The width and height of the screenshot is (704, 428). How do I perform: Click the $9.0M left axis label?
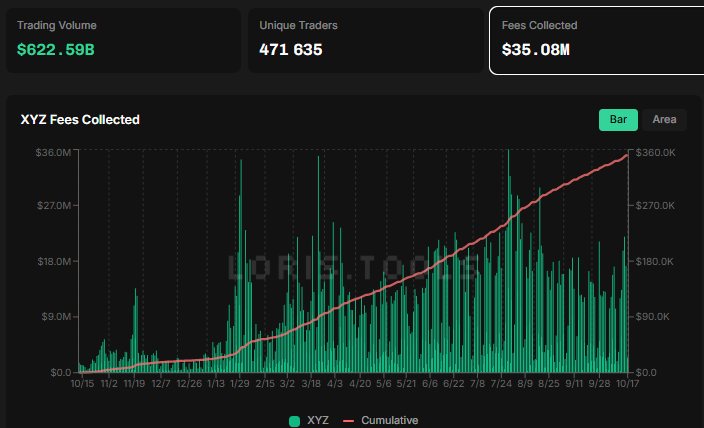coord(56,317)
